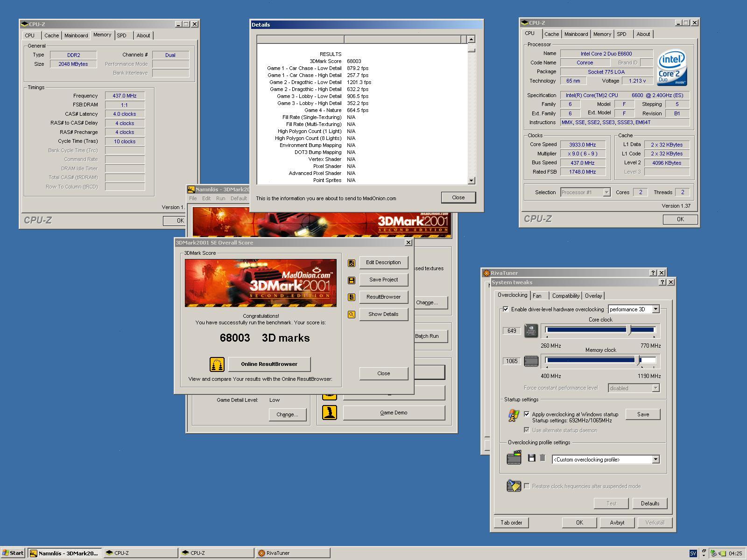Click the Details list scrollbar down arrow
The image size is (747, 560).
point(471,181)
